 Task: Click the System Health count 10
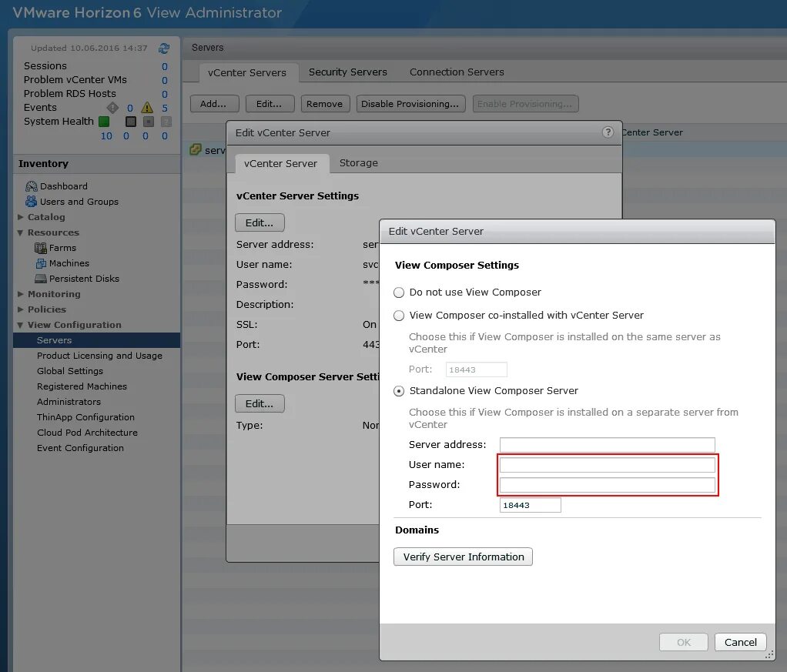(x=106, y=136)
